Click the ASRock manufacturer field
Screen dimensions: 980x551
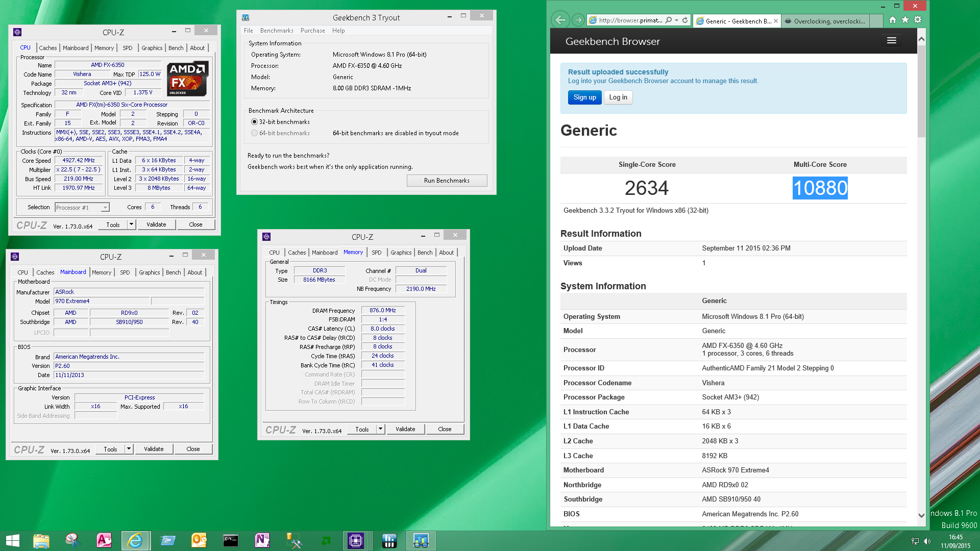129,292
